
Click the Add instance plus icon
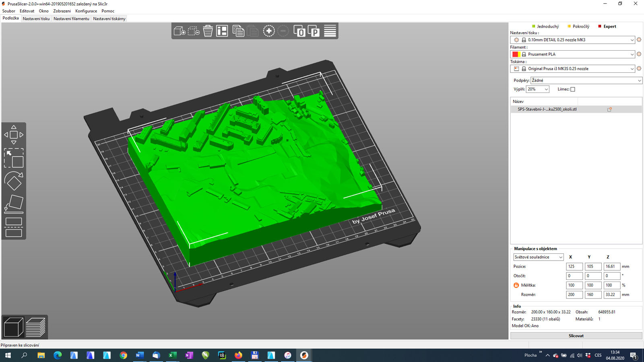coord(269,31)
